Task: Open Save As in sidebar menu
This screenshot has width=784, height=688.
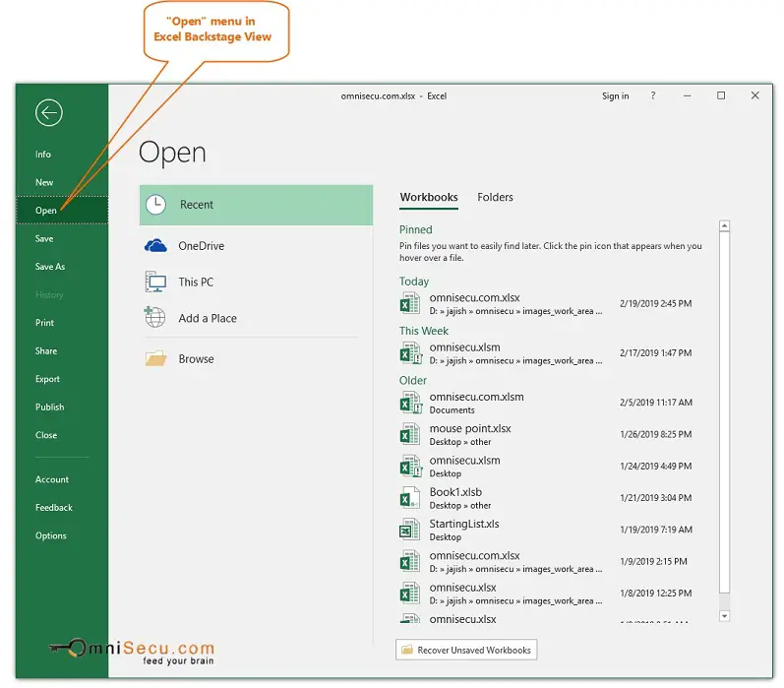Action: pyautogui.click(x=50, y=267)
